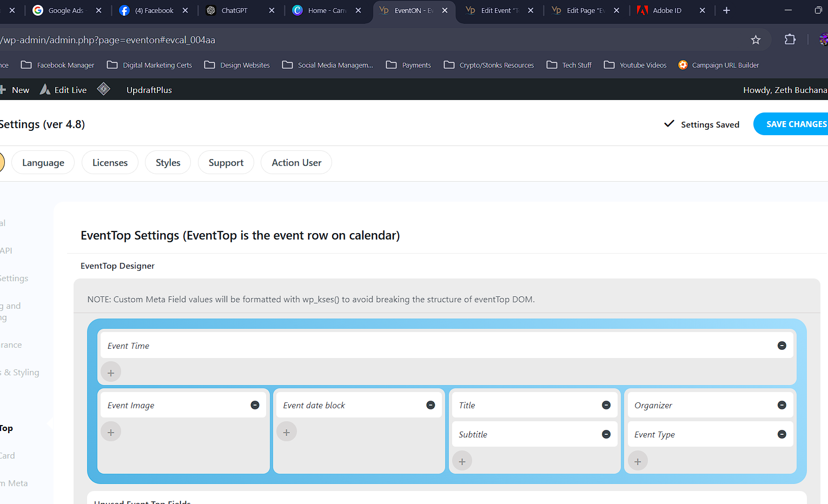Open the Social Media Management bookmarks folder
828x504 pixels.
(328, 65)
